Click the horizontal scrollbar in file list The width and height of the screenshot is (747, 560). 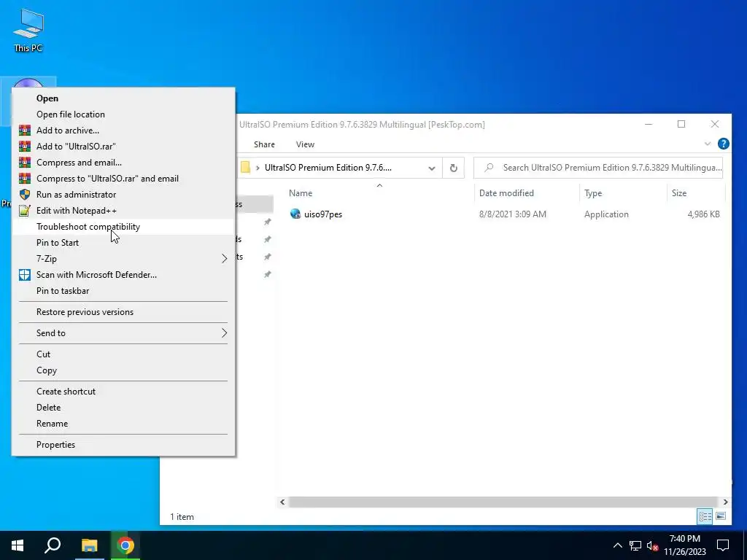point(503,502)
